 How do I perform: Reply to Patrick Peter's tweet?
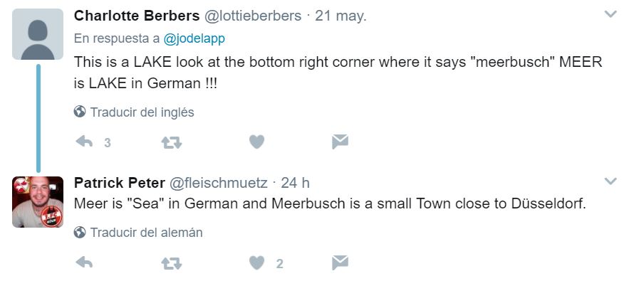[84, 263]
